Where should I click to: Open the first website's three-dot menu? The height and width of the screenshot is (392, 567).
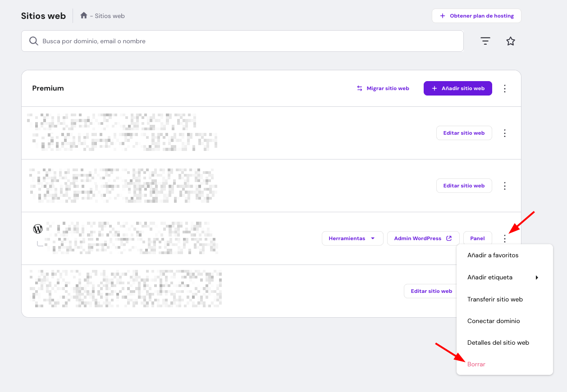pyautogui.click(x=505, y=133)
